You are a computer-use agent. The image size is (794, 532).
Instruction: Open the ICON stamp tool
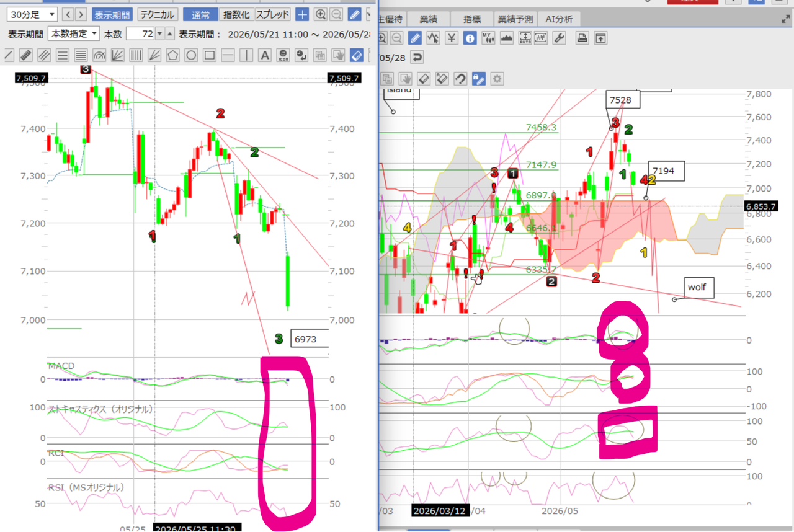pyautogui.click(x=283, y=55)
